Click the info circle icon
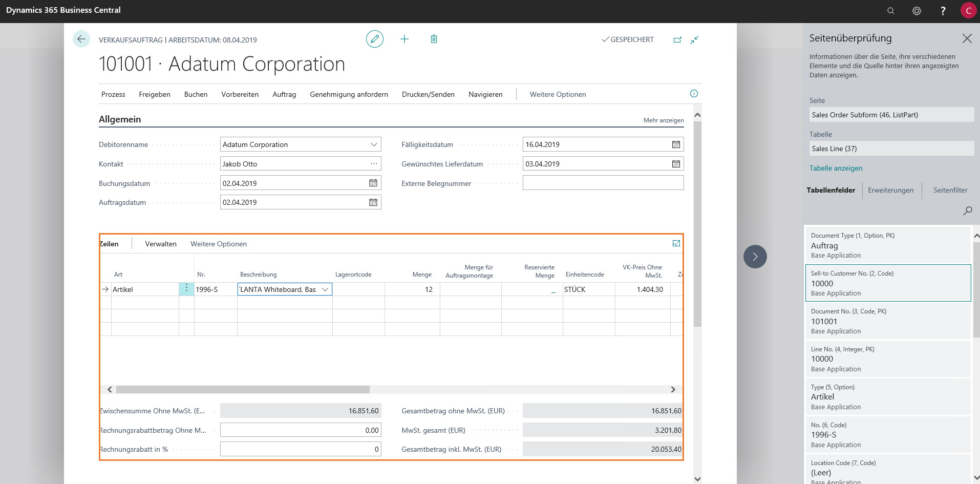Image resolution: width=980 pixels, height=484 pixels. pyautogui.click(x=694, y=93)
